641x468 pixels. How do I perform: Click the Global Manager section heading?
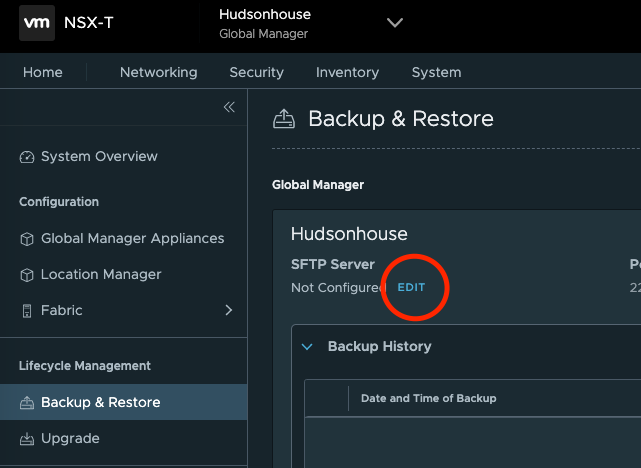tap(318, 185)
